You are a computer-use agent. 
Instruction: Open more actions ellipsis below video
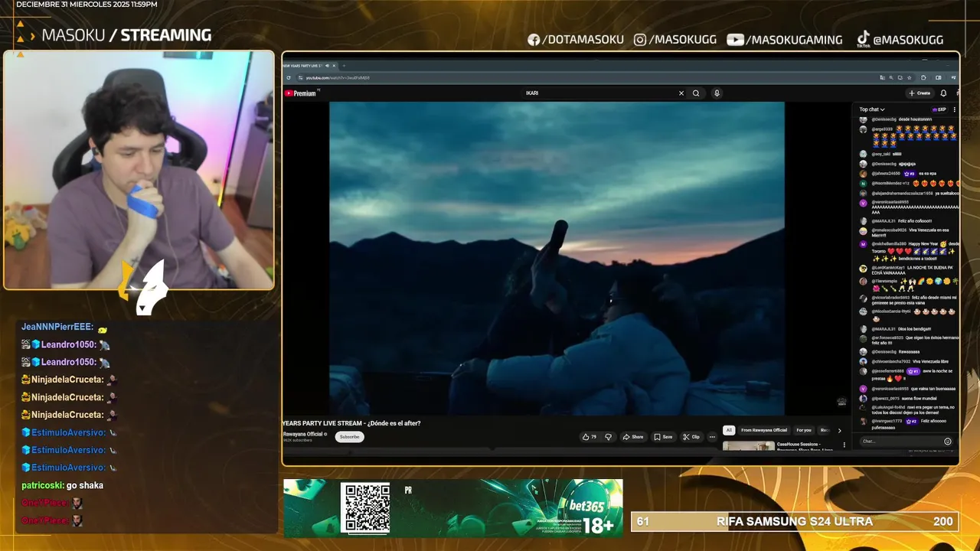coord(712,437)
